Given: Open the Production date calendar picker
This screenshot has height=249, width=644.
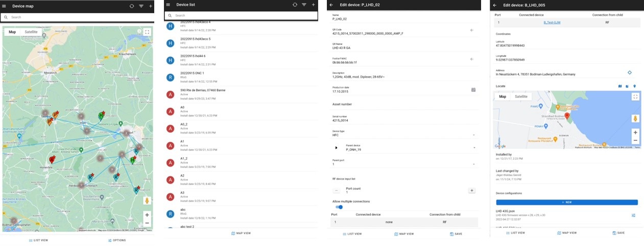Looking at the screenshot, I should coord(473,90).
